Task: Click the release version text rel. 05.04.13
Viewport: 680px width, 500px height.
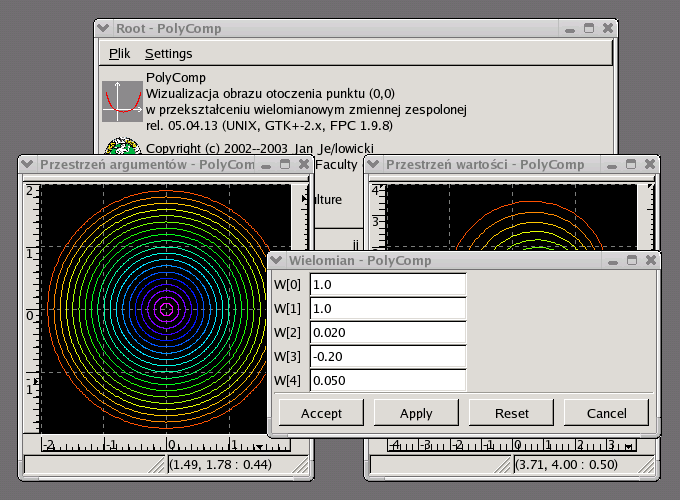Action: [x=269, y=126]
